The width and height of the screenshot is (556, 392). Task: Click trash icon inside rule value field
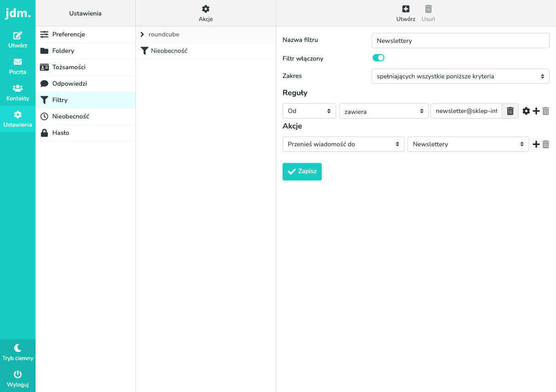(x=510, y=111)
